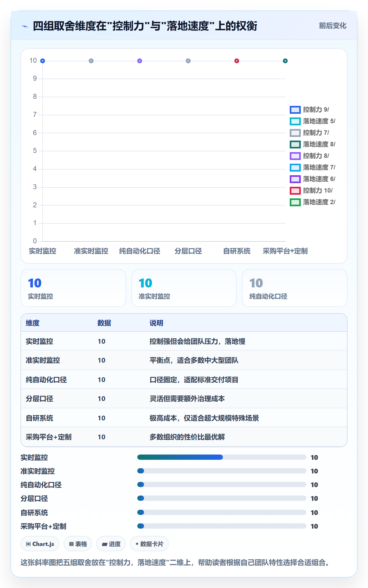Click the 自研系统 x-axis label on chart
The image size is (368, 588).
(x=237, y=251)
